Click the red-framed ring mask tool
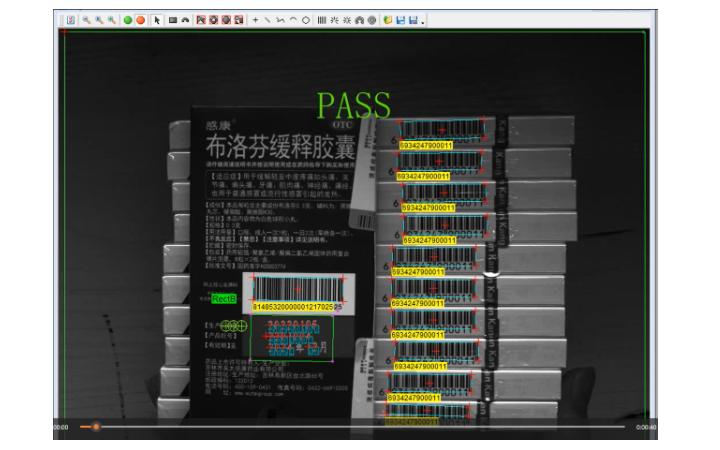 click(214, 20)
